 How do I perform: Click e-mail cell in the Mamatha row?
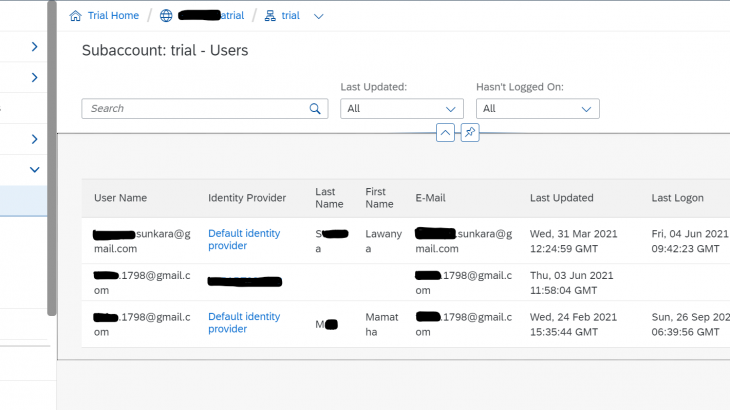click(x=464, y=324)
